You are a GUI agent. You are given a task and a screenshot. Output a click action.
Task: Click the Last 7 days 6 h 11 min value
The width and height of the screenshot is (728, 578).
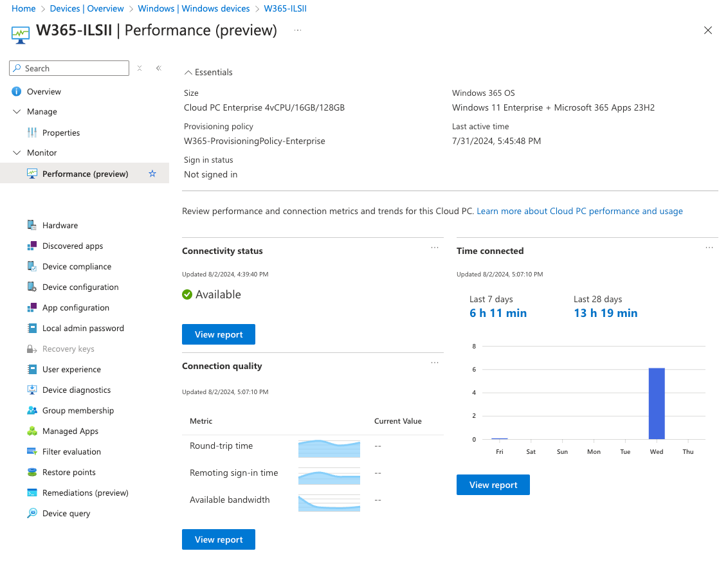498,313
